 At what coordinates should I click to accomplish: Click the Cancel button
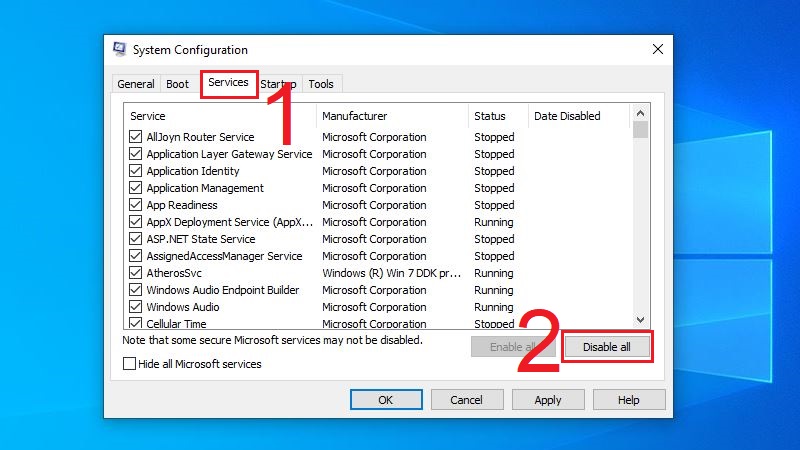[467, 400]
